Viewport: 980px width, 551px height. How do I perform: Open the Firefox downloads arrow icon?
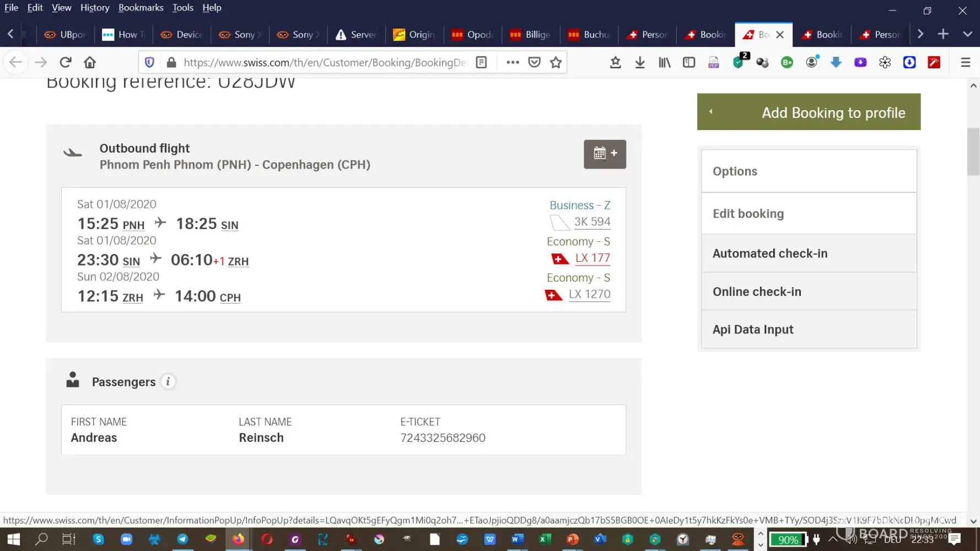[x=639, y=62]
